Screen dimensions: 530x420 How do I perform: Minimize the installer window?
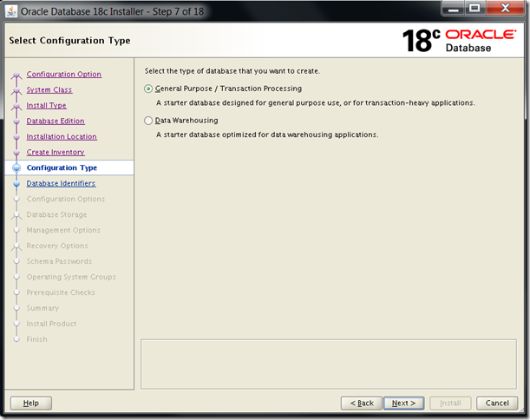(x=454, y=8)
